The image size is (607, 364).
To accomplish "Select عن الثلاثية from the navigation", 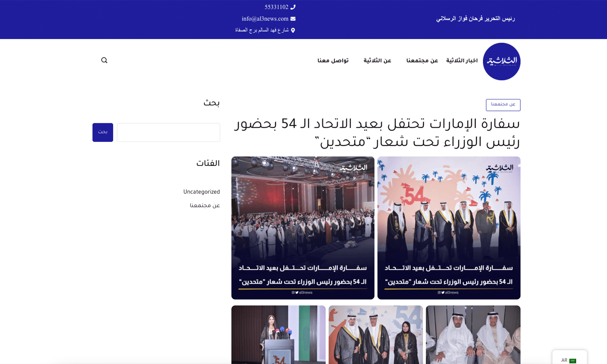I will (x=377, y=60).
